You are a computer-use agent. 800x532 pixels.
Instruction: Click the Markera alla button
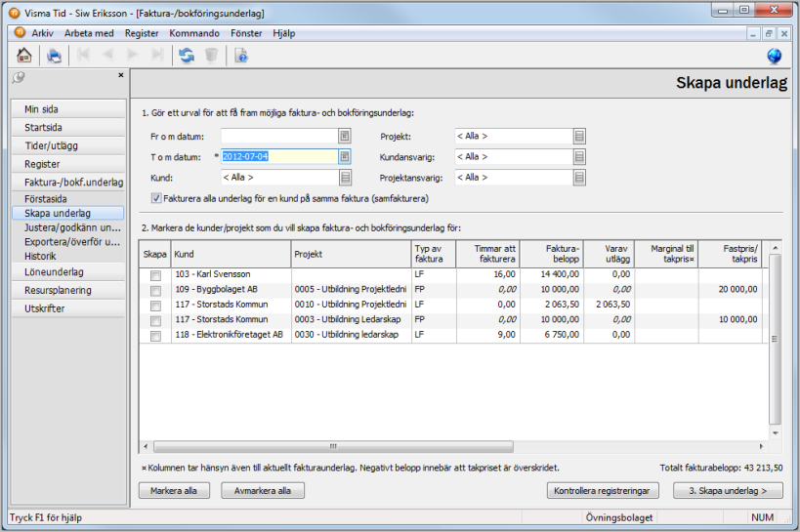click(x=174, y=491)
